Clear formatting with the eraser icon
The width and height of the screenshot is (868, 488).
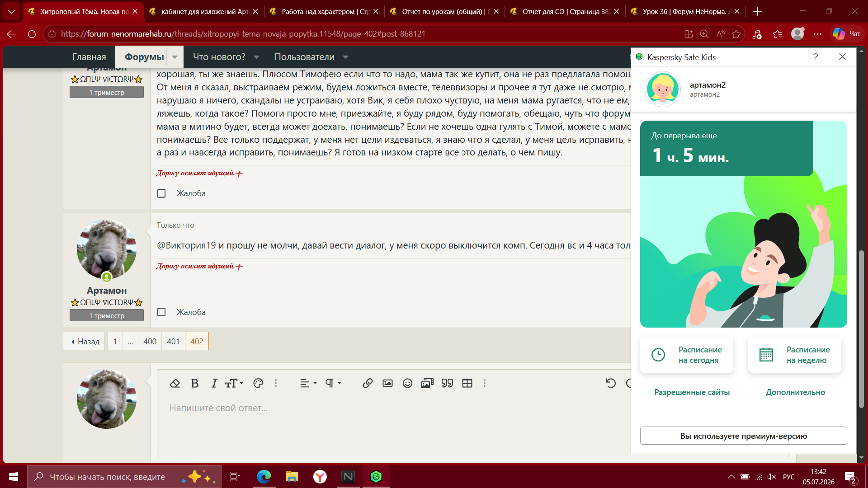[x=175, y=383]
